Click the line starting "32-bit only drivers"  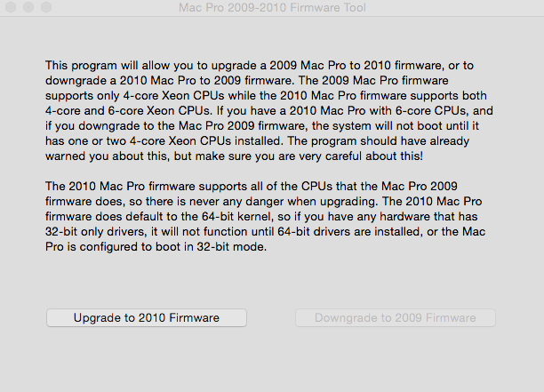pyautogui.click(x=266, y=231)
